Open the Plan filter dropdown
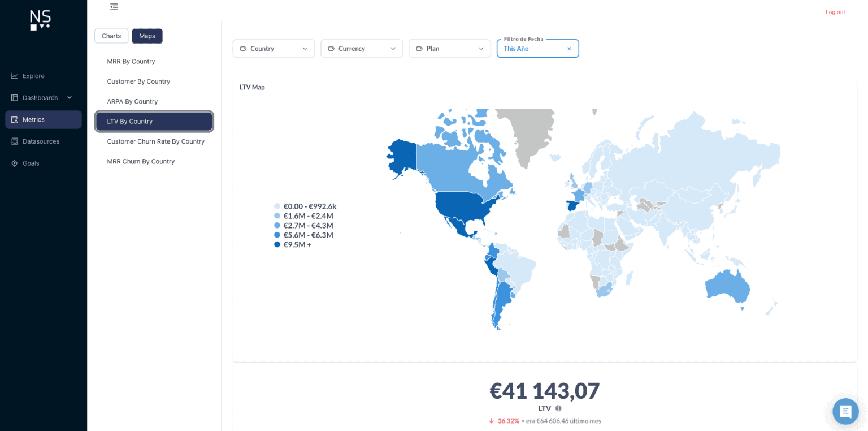This screenshot has height=431, width=868. [449, 48]
